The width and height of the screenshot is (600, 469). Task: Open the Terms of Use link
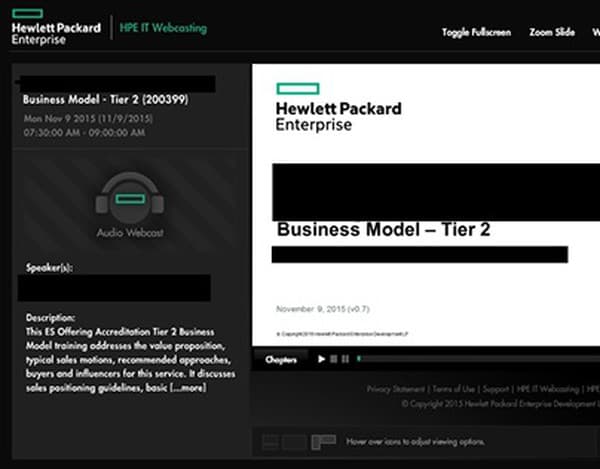tap(453, 389)
